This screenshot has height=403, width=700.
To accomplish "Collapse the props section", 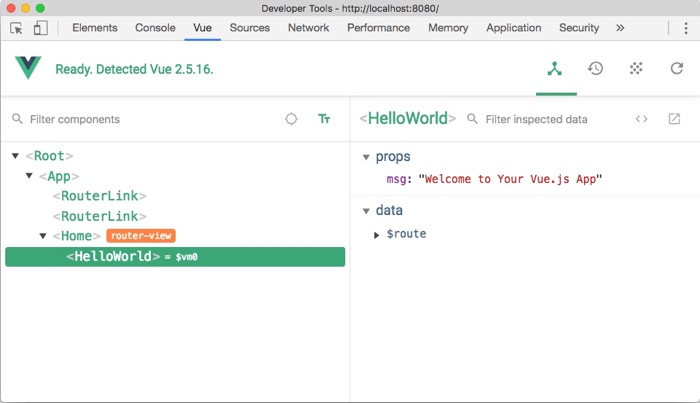I will coord(366,157).
